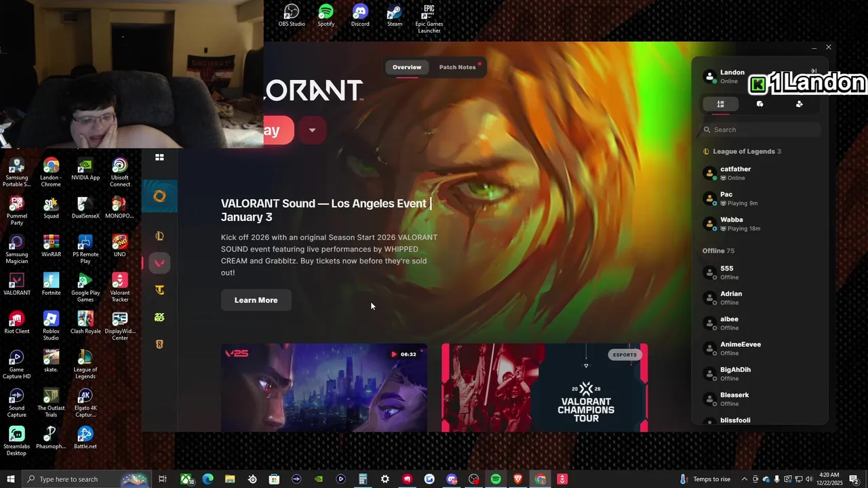Open the friends list tab icon

coord(720,104)
